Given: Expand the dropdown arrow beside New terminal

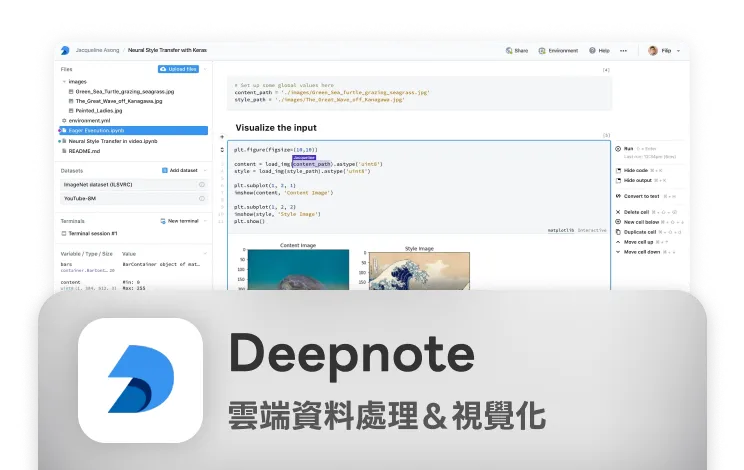Looking at the screenshot, I should [205, 221].
